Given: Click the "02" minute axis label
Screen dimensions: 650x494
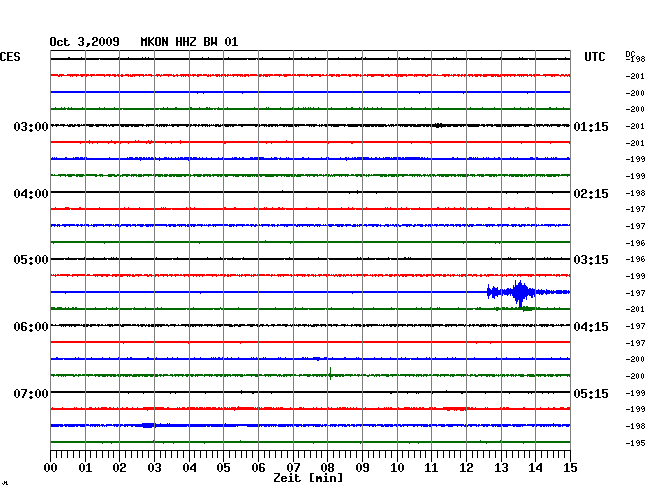Looking at the screenshot, I should pyautogui.click(x=119, y=468).
